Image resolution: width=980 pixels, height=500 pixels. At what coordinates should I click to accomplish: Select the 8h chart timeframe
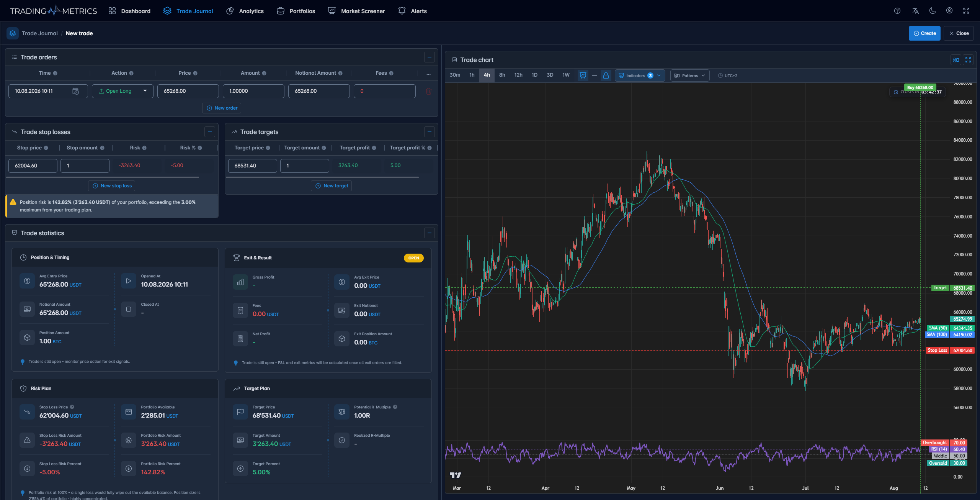coord(502,75)
